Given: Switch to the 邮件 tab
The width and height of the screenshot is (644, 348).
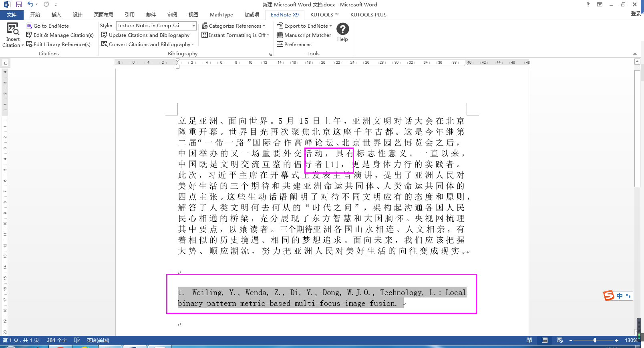Looking at the screenshot, I should click(151, 15).
